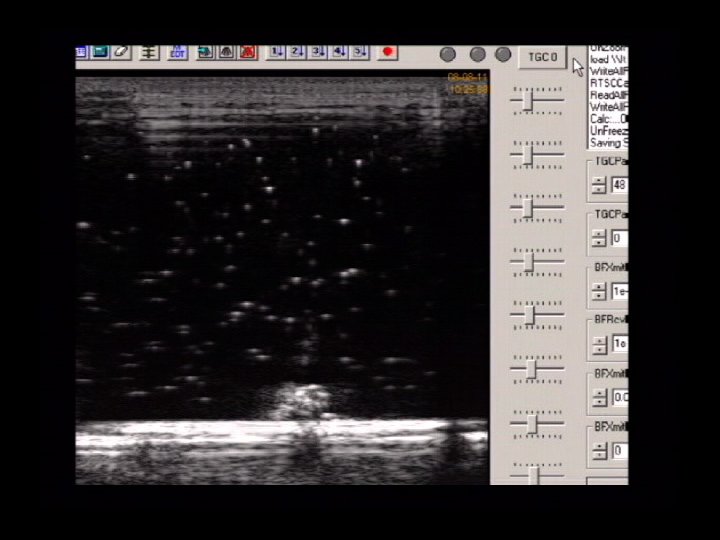Select the eraser tool icon
Image resolution: width=720 pixels, height=540 pixels.
(x=122, y=52)
